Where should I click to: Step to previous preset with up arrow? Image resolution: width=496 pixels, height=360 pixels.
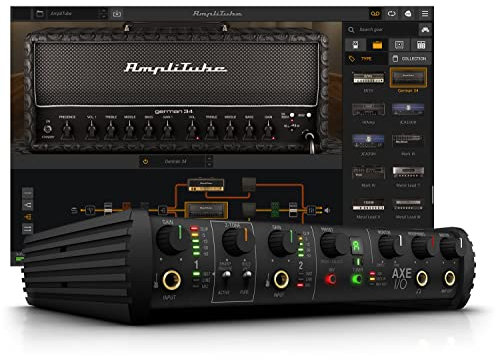(103, 11)
